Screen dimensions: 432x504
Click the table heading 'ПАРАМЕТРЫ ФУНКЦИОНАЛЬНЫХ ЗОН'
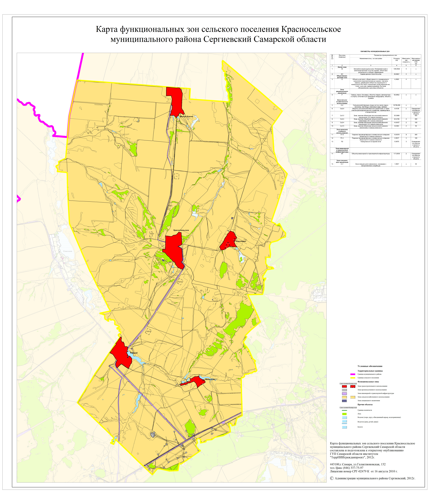[375, 52]
